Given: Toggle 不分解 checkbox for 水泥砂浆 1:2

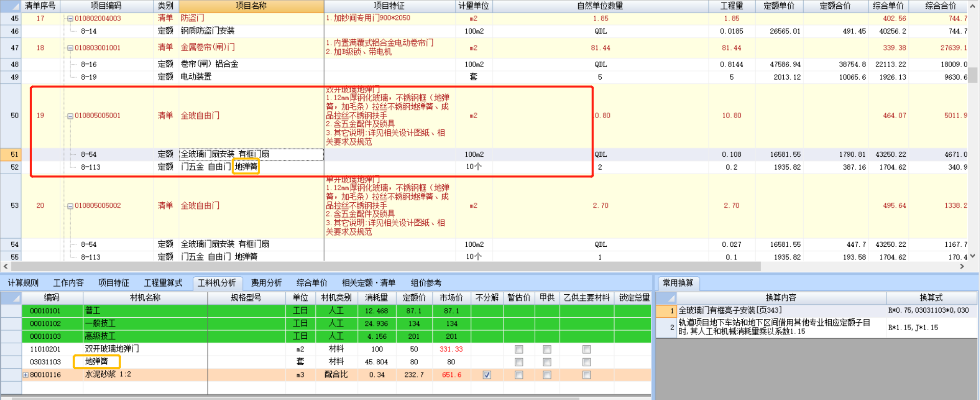Looking at the screenshot, I should point(487,375).
